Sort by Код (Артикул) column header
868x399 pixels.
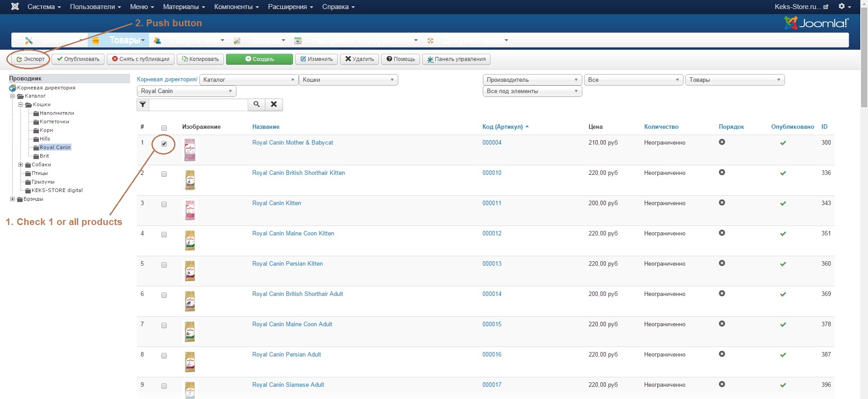click(x=502, y=127)
